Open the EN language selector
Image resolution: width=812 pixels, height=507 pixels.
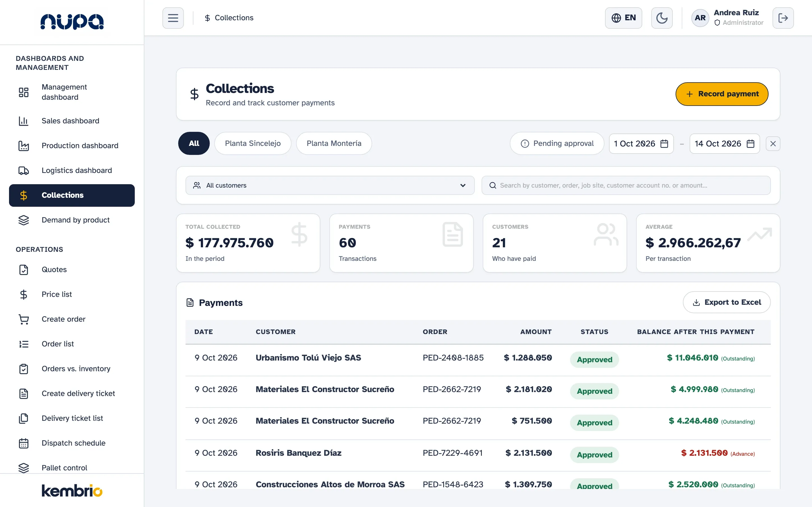point(623,18)
